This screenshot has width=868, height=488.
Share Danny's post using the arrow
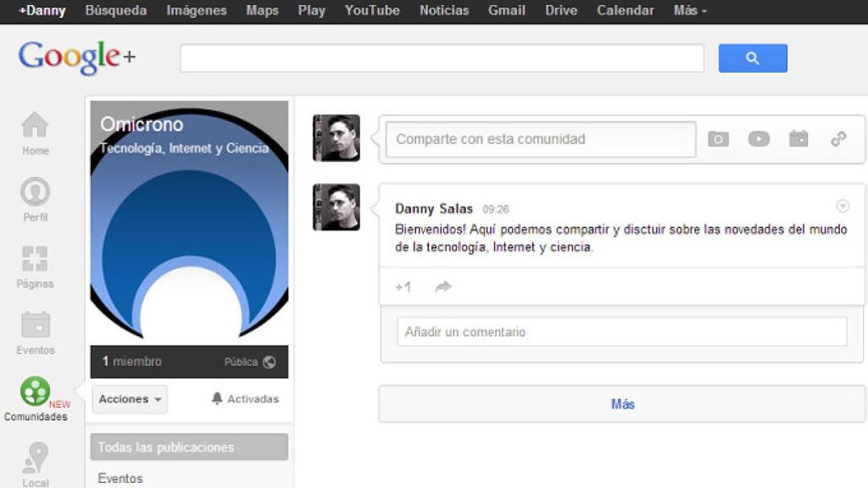pos(442,287)
